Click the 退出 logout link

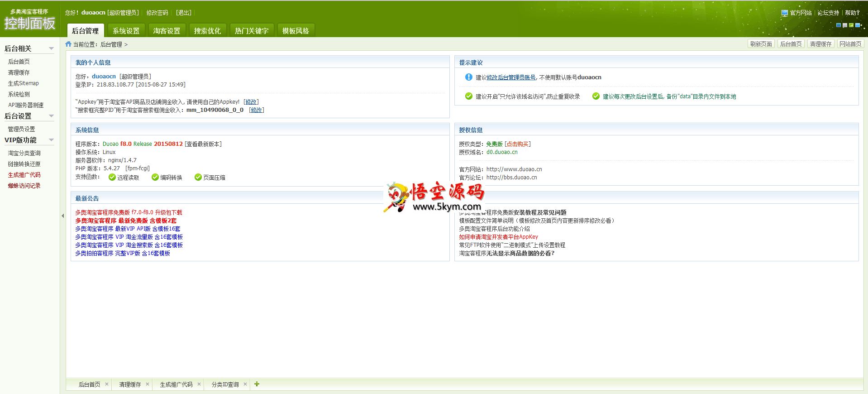[184, 13]
